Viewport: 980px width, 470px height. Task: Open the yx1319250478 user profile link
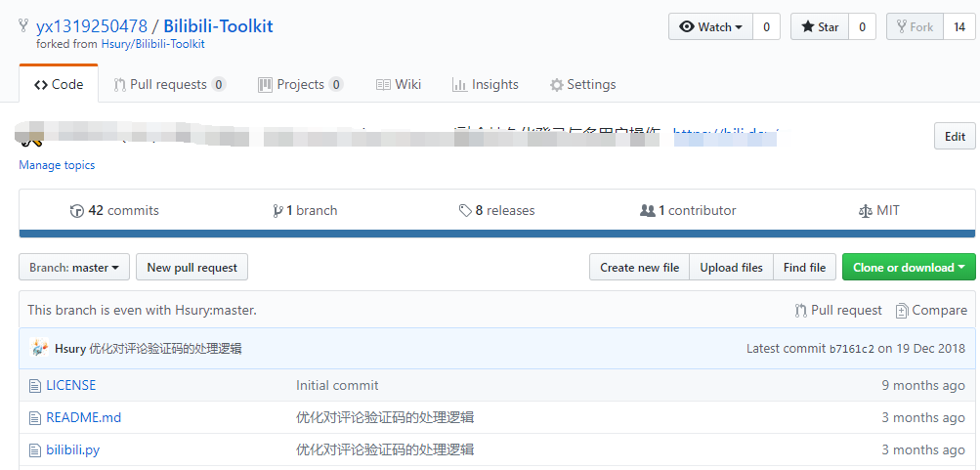[92, 26]
